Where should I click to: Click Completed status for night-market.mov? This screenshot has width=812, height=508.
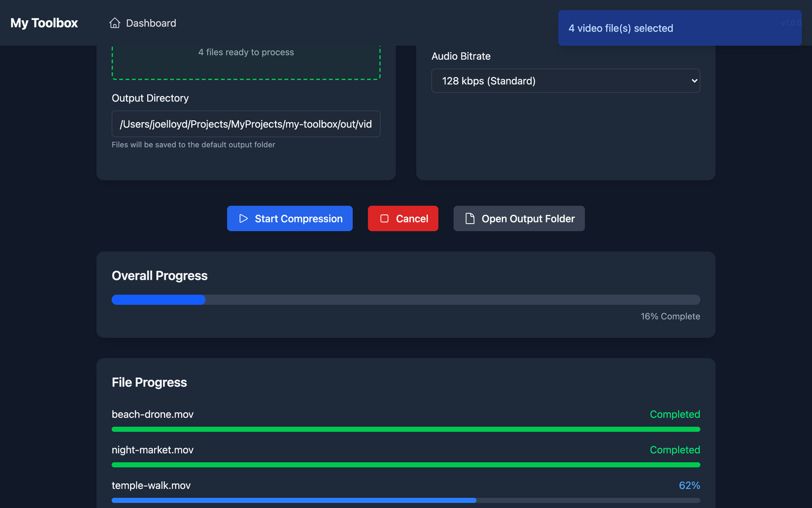tap(675, 450)
